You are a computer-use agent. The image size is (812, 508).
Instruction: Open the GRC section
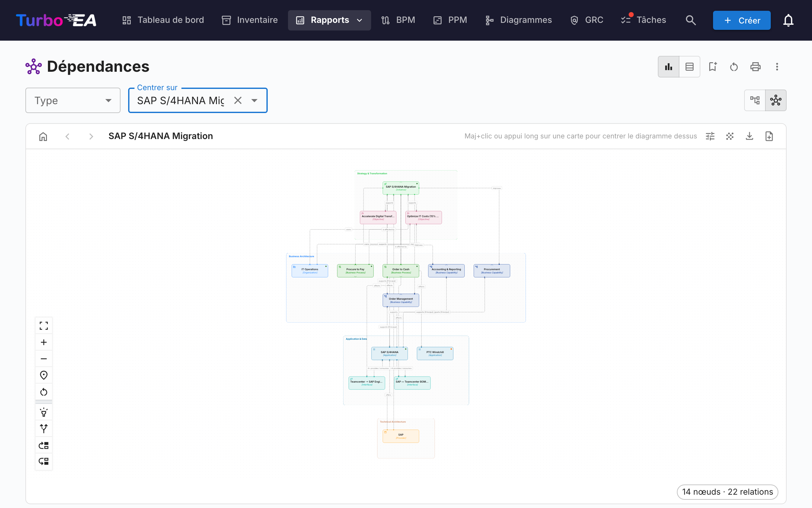pos(586,20)
